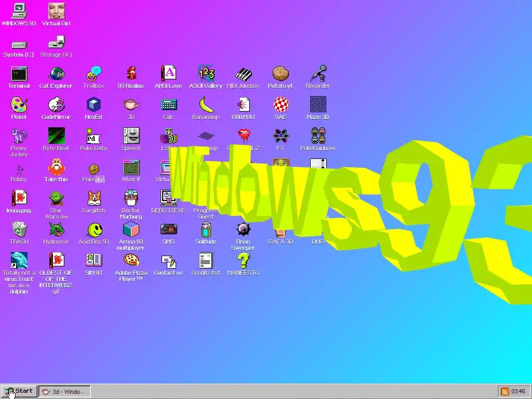Launch the Puke Data icon

click(94, 136)
